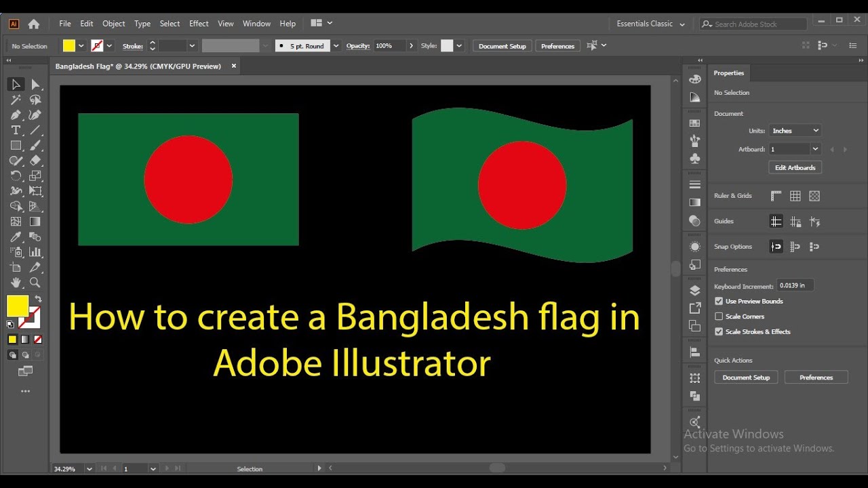Open the Object menu
Image resolution: width=868 pixels, height=488 pixels.
pos(113,24)
